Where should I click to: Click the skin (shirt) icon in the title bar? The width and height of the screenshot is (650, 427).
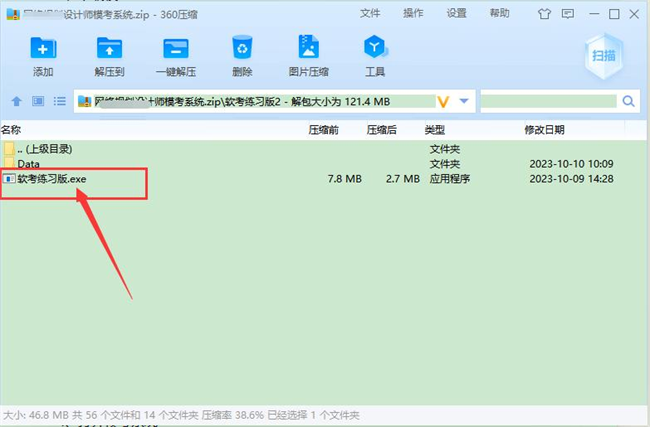pos(544,14)
